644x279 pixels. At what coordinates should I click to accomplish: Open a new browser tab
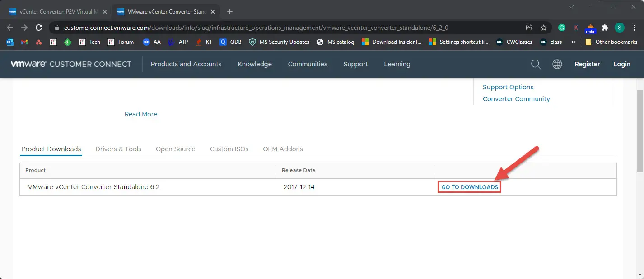(x=230, y=12)
